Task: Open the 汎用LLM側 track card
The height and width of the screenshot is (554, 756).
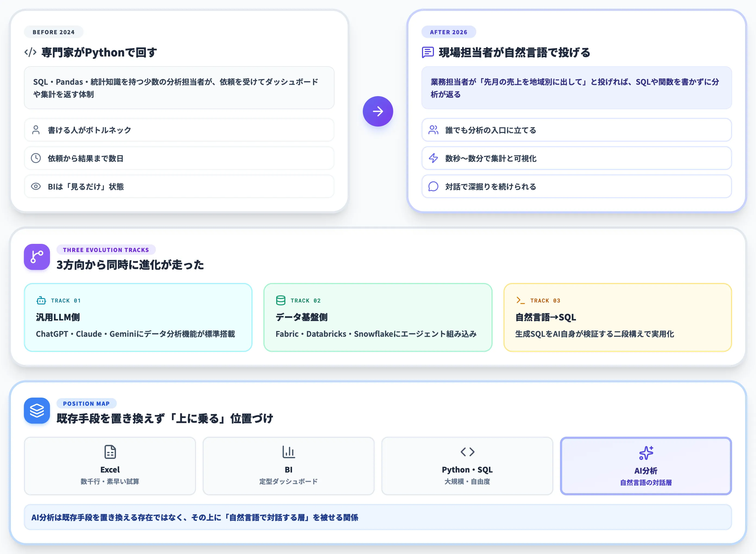Action: (x=138, y=317)
